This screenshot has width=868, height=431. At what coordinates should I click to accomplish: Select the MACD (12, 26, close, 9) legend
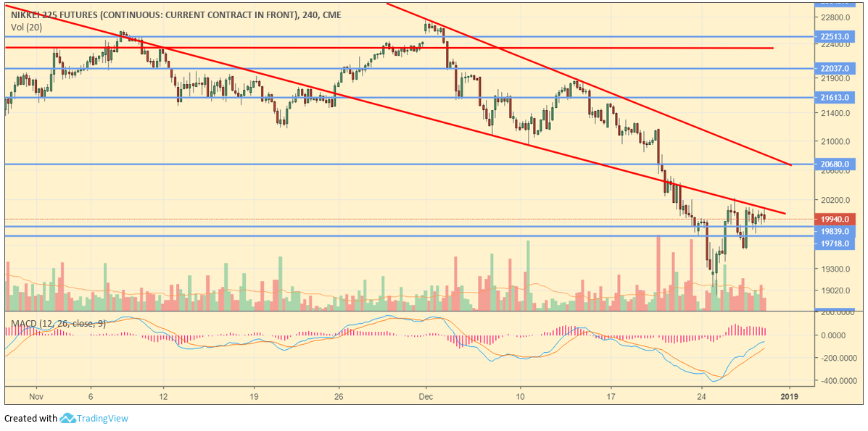(x=58, y=323)
